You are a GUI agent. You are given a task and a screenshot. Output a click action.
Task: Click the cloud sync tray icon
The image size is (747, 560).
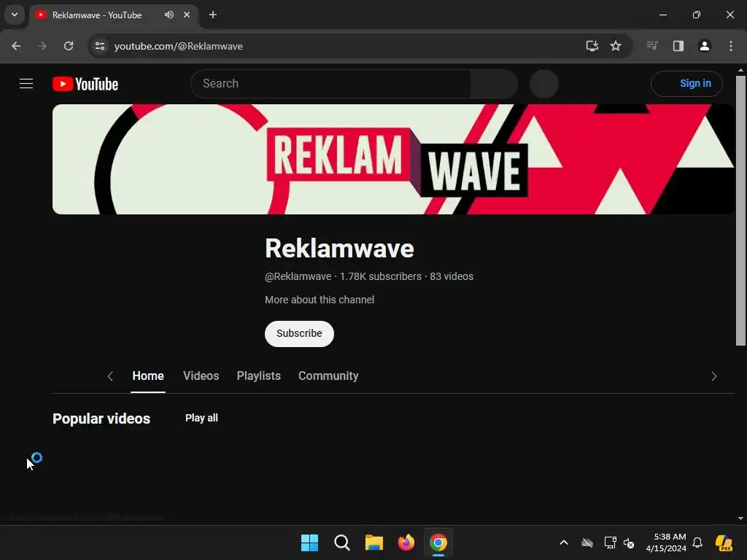[x=587, y=542]
